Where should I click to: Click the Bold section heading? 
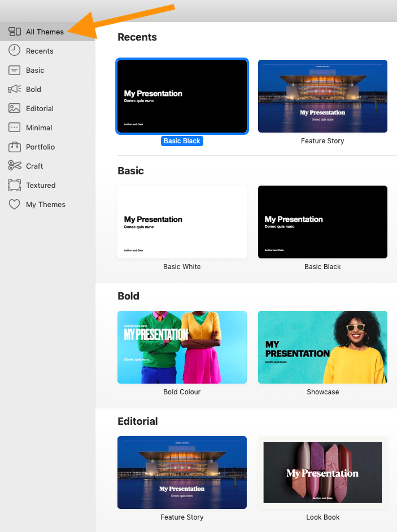[128, 296]
